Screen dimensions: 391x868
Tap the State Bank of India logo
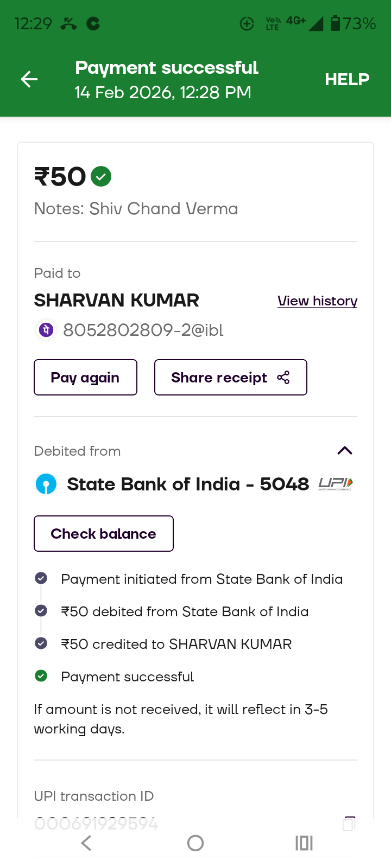click(46, 484)
